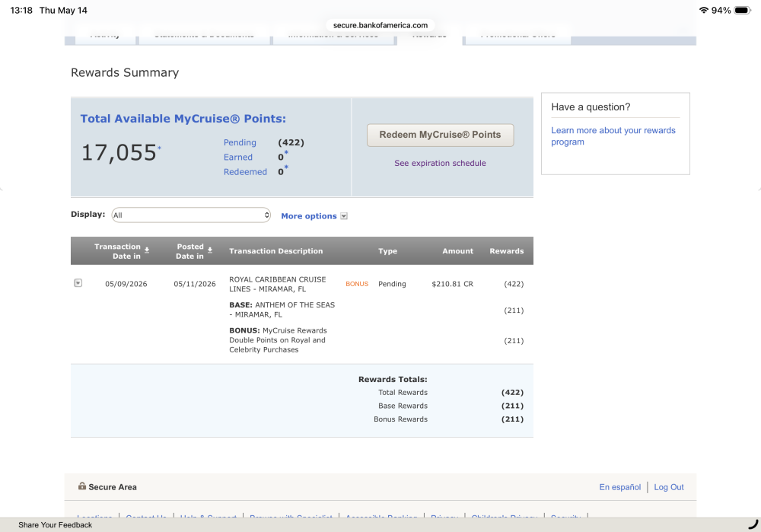
Task: Click the Total Rewards label
Action: coord(403,392)
